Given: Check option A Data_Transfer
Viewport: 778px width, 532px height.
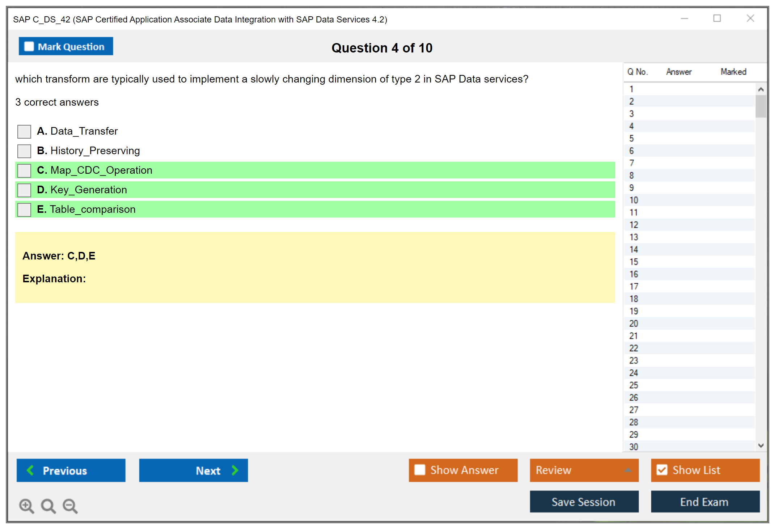Looking at the screenshot, I should [24, 131].
